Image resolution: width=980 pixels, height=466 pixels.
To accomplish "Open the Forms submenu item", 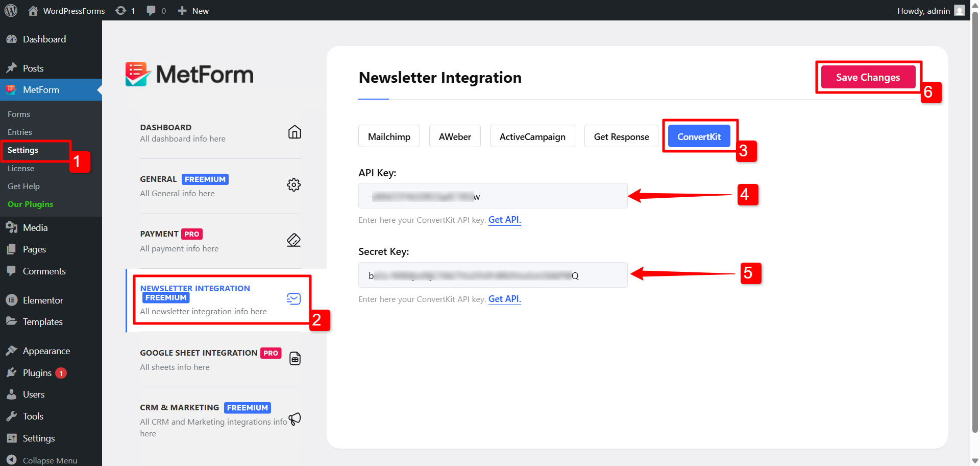I will tap(19, 114).
